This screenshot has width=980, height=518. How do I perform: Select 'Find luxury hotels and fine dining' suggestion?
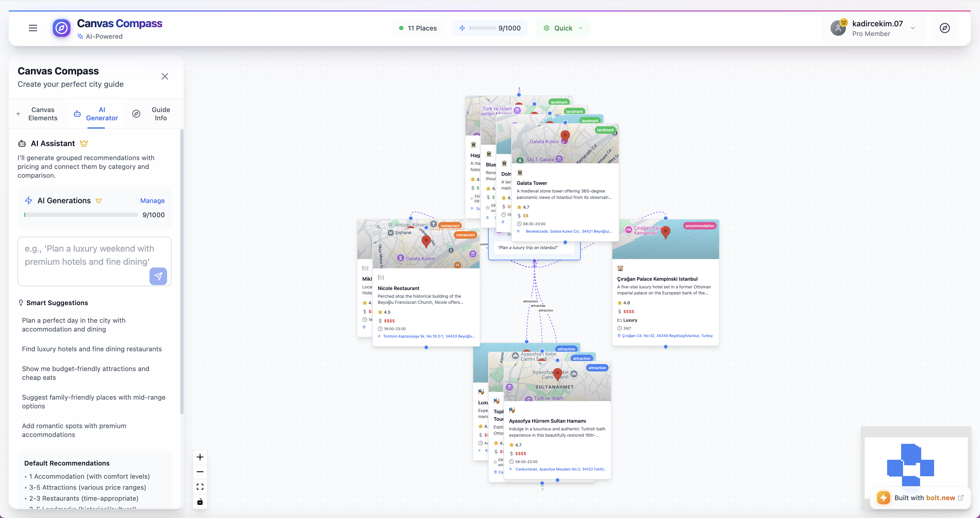pos(92,349)
